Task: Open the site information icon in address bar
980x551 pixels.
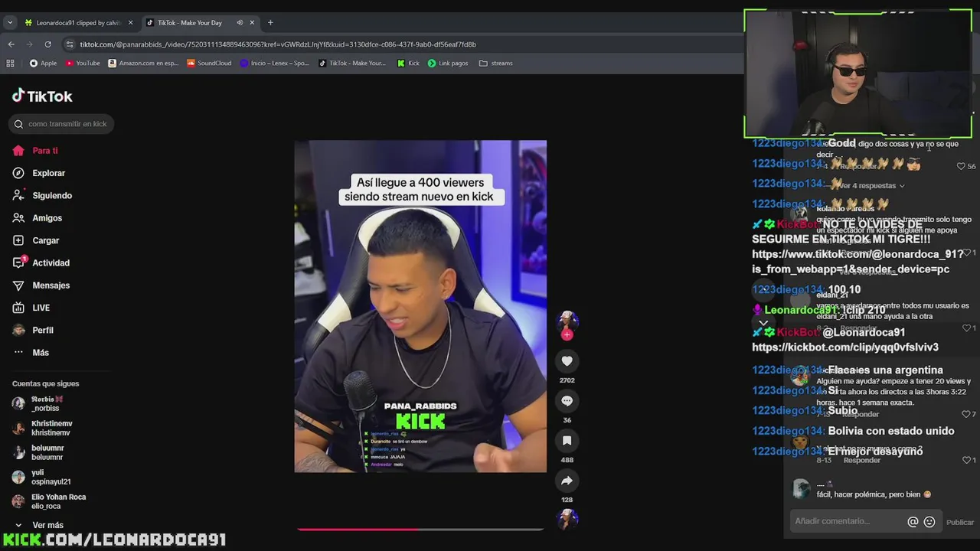Action: point(70,44)
